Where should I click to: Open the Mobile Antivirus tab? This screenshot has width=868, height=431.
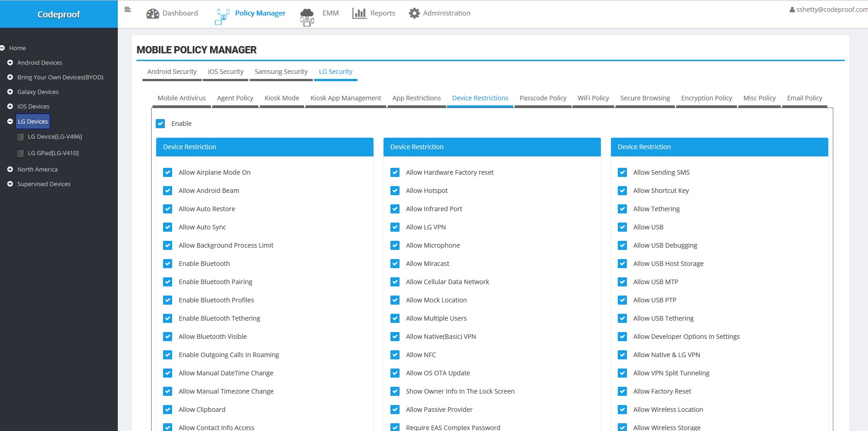coord(182,98)
